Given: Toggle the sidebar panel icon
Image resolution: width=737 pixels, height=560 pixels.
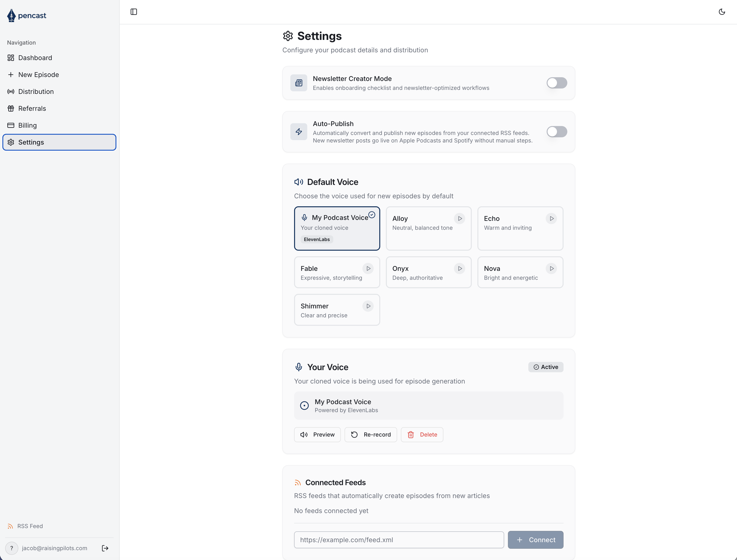Looking at the screenshot, I should [134, 12].
